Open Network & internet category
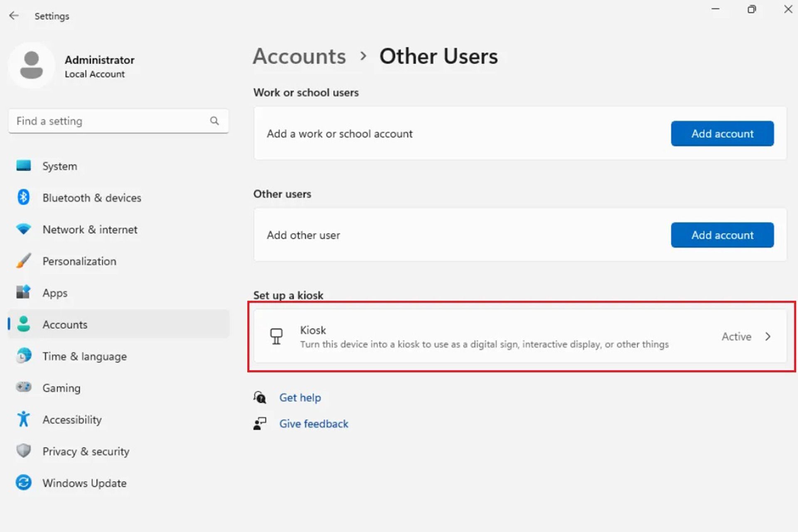Viewport: 798px width, 532px height. 118,229
